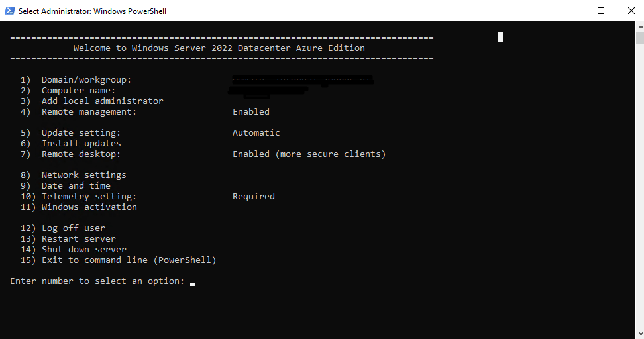The height and width of the screenshot is (339, 644).
Task: Click 'Exit to command line (PowerShell)' text
Action: (129, 260)
